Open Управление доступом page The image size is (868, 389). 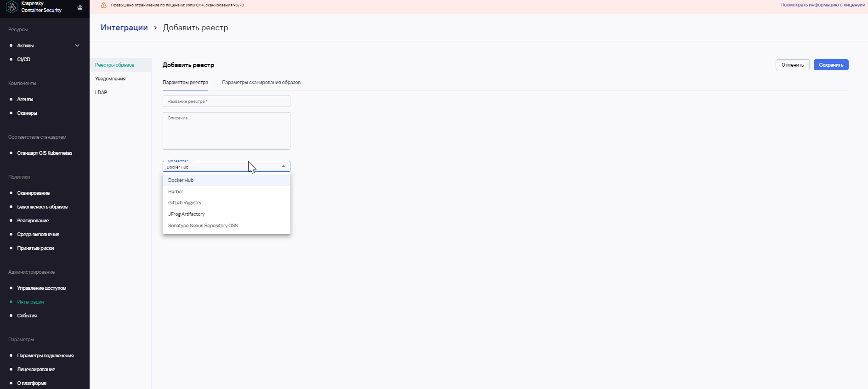coord(42,288)
